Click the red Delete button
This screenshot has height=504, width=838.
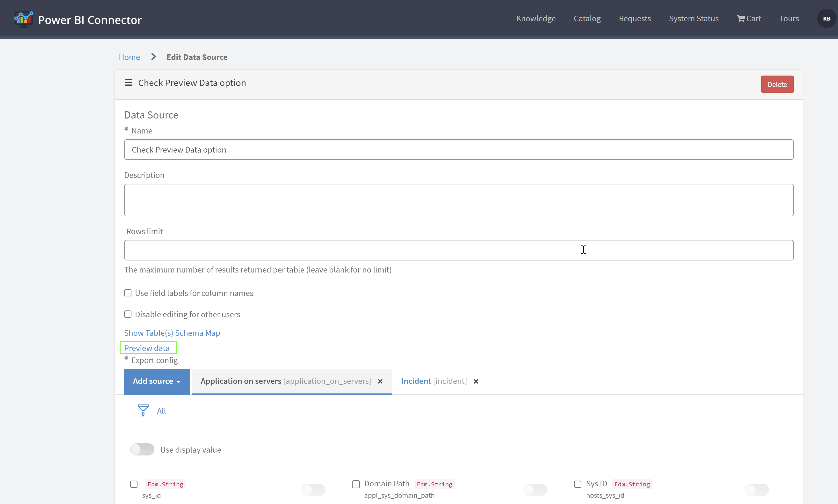tap(777, 84)
